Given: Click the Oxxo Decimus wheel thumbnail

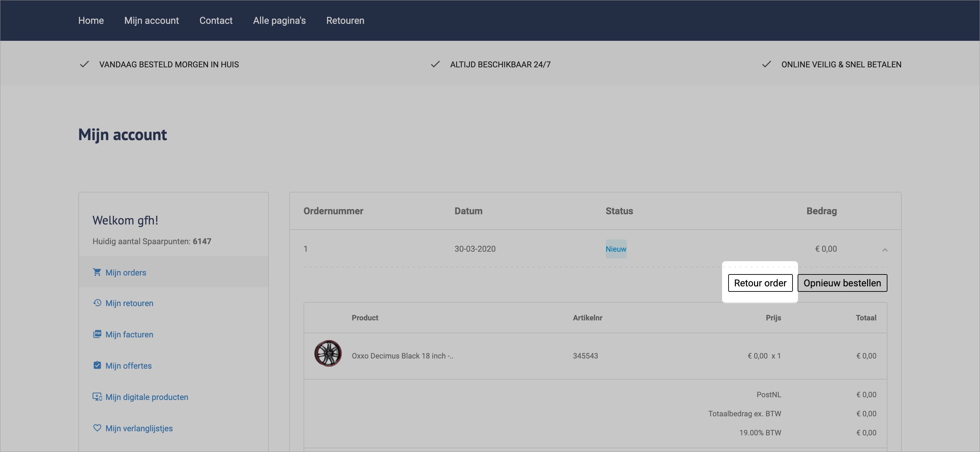Looking at the screenshot, I should (x=328, y=354).
